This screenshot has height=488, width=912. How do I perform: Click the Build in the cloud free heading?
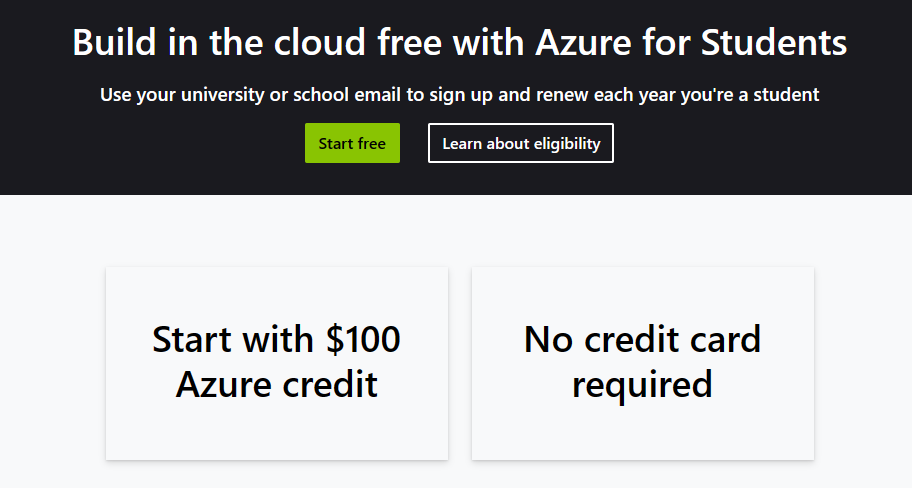pyautogui.click(x=459, y=42)
